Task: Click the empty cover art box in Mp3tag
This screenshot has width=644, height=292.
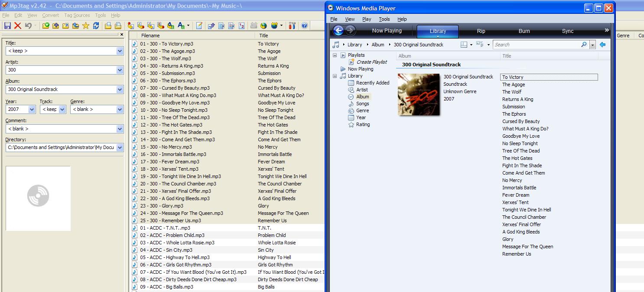Action: pos(38,198)
